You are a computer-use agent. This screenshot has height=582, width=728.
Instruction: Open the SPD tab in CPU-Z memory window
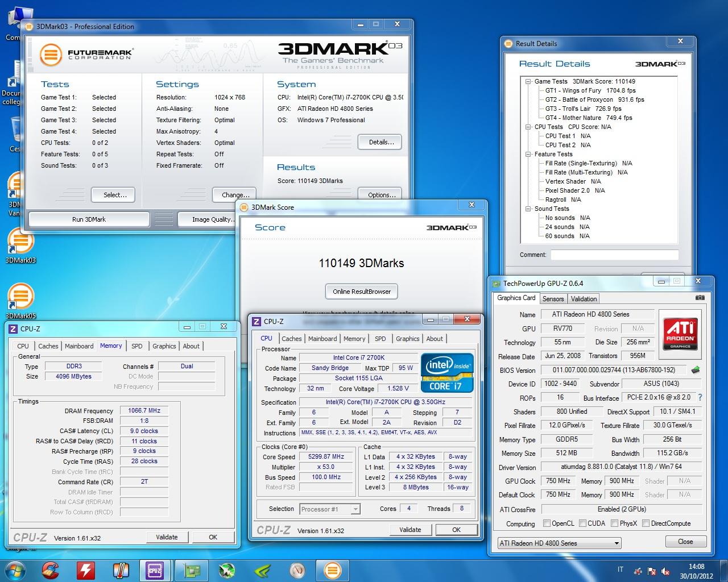click(137, 346)
